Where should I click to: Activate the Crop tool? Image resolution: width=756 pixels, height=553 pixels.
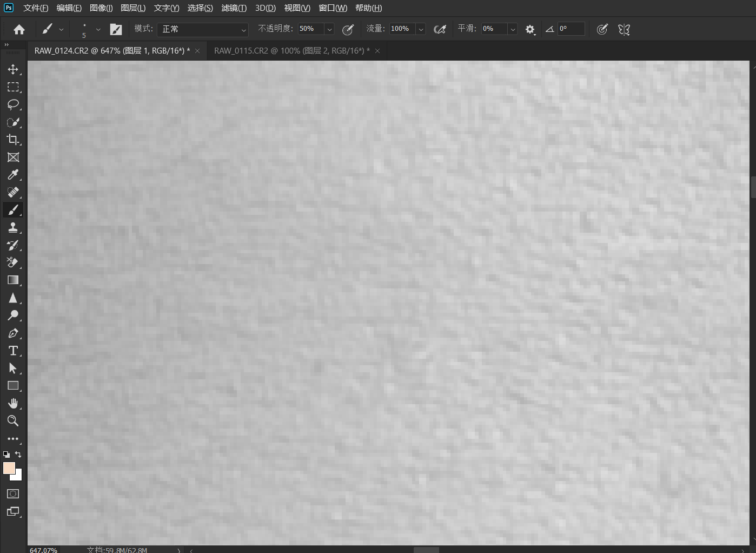tap(13, 140)
